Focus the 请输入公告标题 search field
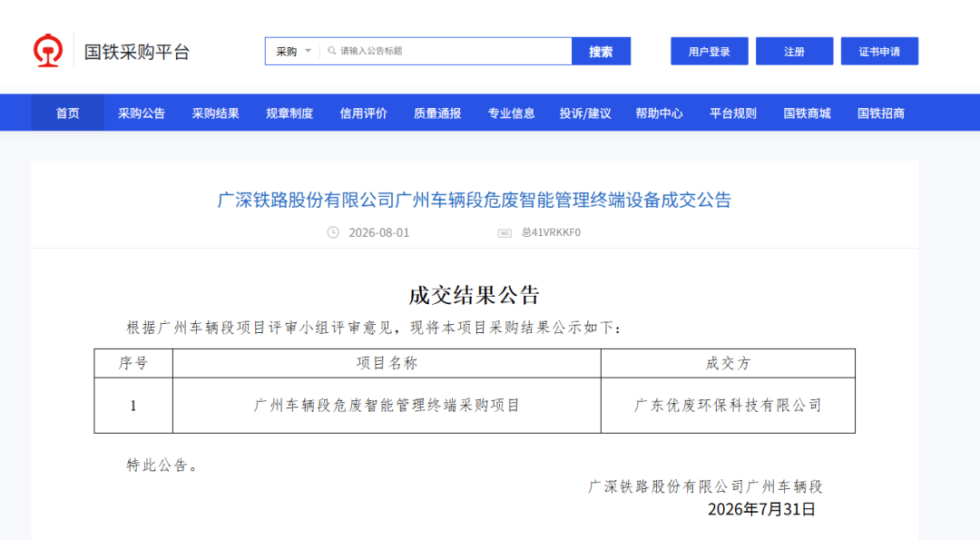 446,51
